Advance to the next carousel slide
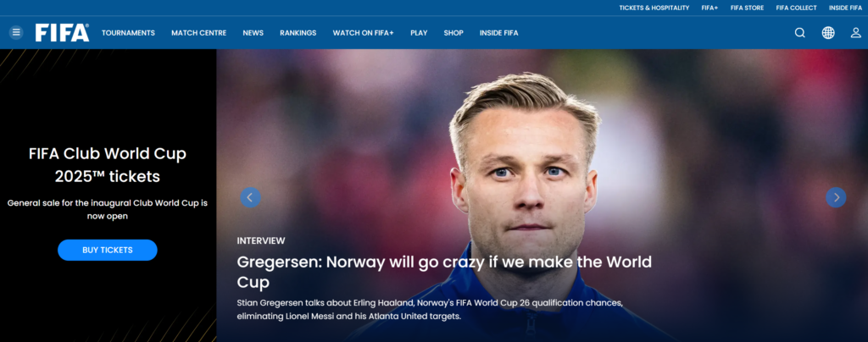The width and height of the screenshot is (868, 342). point(836,197)
